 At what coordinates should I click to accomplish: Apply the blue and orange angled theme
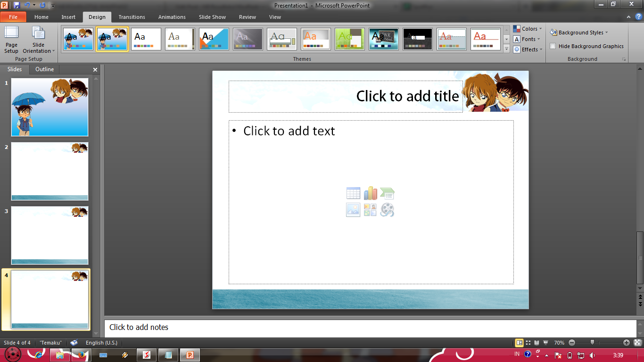coord(214,39)
